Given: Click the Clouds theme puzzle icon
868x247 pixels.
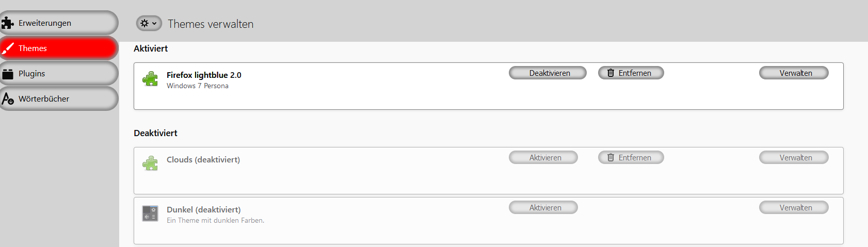Looking at the screenshot, I should [x=150, y=163].
